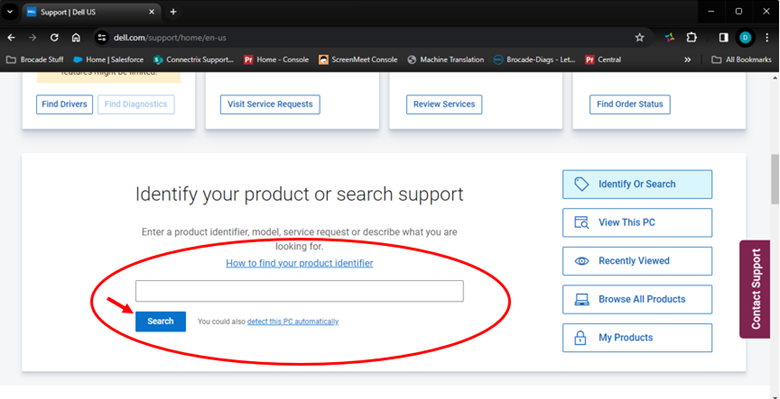This screenshot has width=780, height=399.
Task: Click the eye icon on Recently Viewed
Action: 582,261
